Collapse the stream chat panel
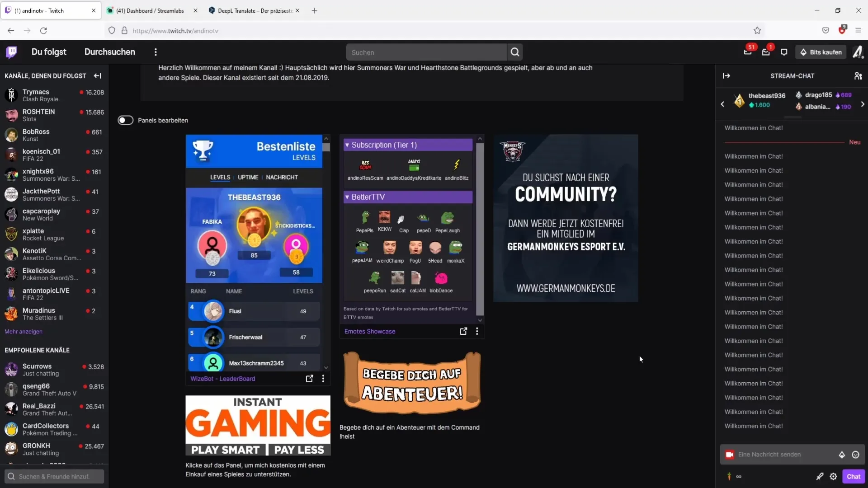The image size is (868, 488). [x=726, y=76]
